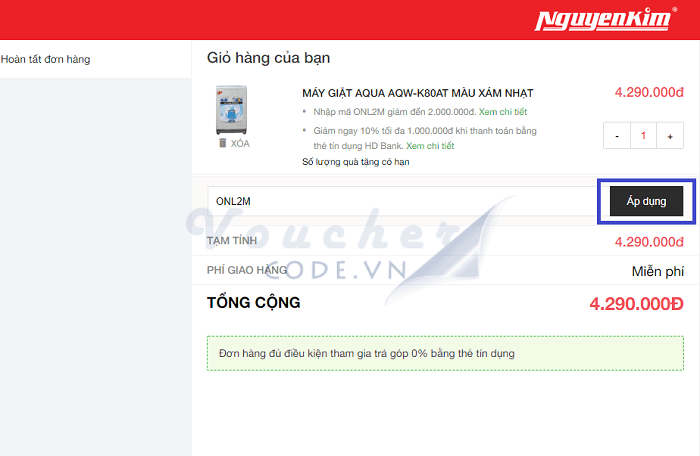Open Xem chi tiết link for ONL2M code

tap(503, 112)
